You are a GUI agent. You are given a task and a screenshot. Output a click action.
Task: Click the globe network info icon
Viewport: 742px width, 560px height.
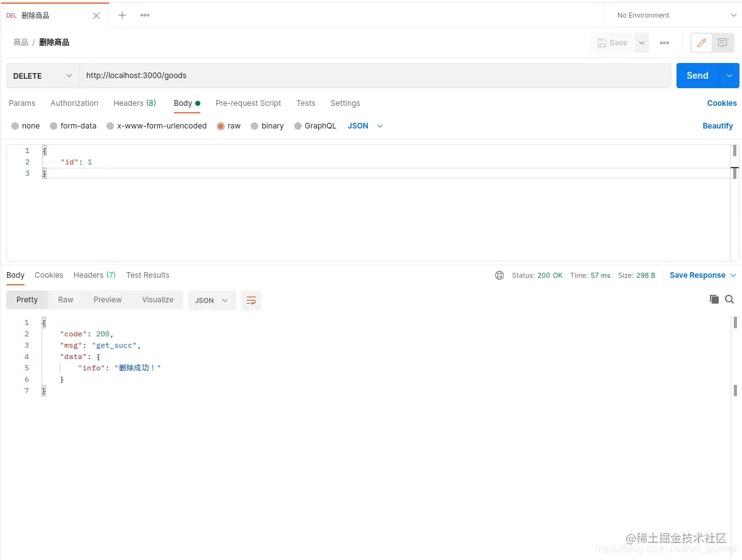point(499,275)
